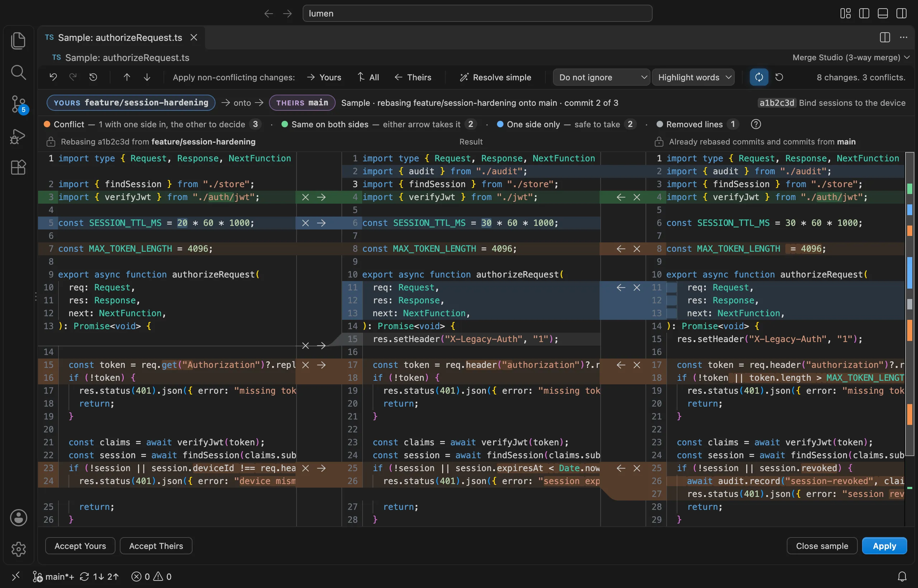Apply All non-conflicting changes
Screen dimensions: 918x588
(368, 77)
